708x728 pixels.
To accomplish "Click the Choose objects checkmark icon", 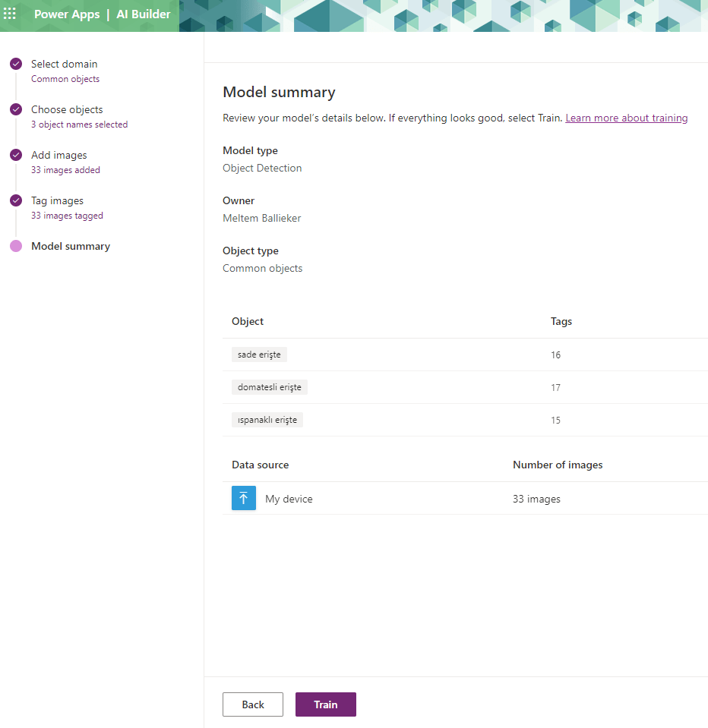I will coord(16,109).
